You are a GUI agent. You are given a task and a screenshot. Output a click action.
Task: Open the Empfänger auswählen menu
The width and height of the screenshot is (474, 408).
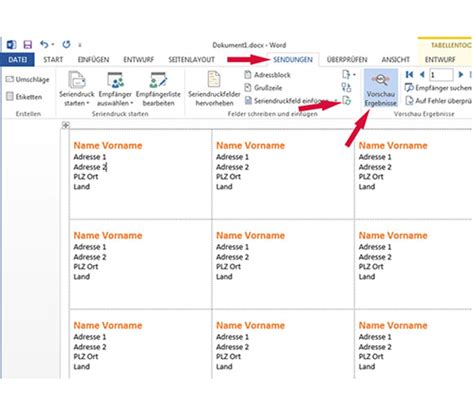(x=115, y=89)
